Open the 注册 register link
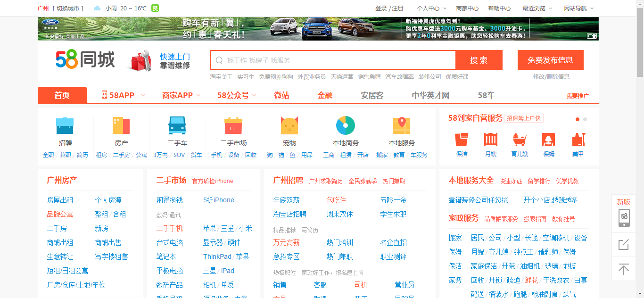The height and width of the screenshot is (298, 644). coord(398,8)
